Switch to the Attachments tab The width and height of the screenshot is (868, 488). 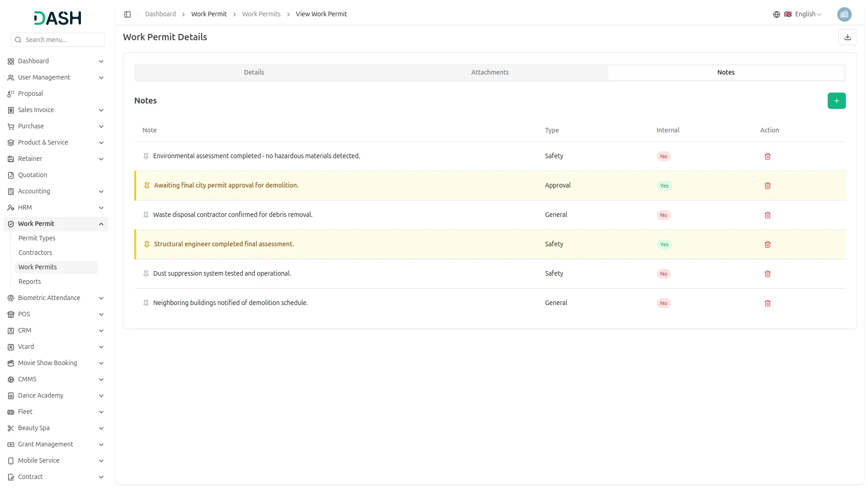pos(490,72)
